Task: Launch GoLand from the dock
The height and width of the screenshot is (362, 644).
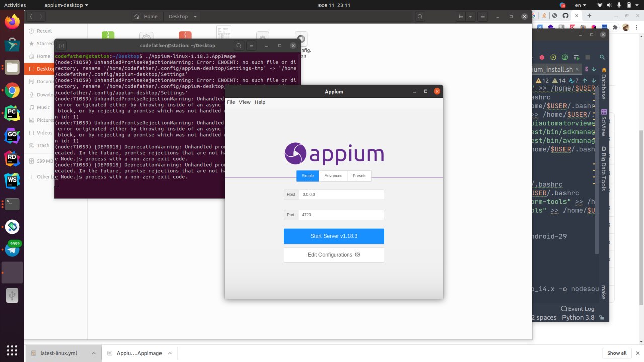Action: click(12, 135)
